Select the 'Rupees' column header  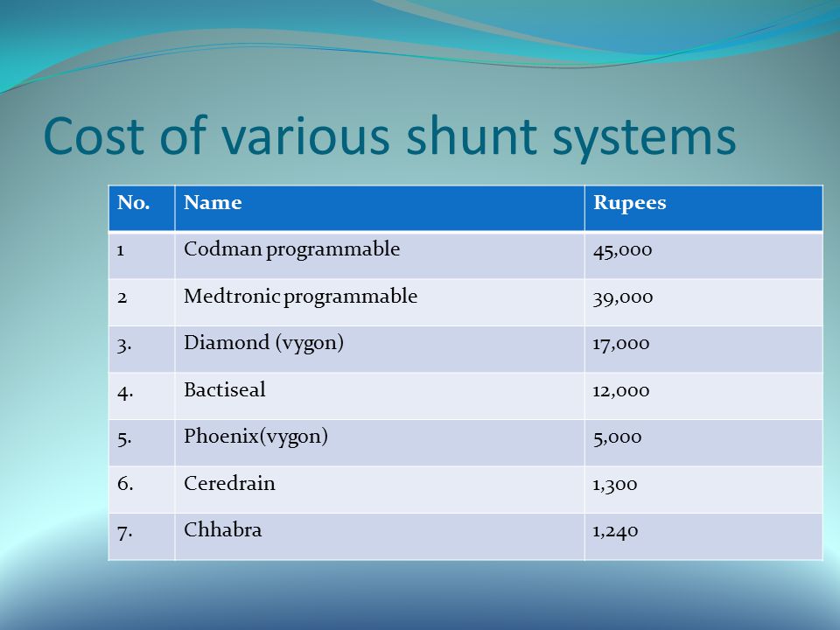pyautogui.click(x=703, y=208)
